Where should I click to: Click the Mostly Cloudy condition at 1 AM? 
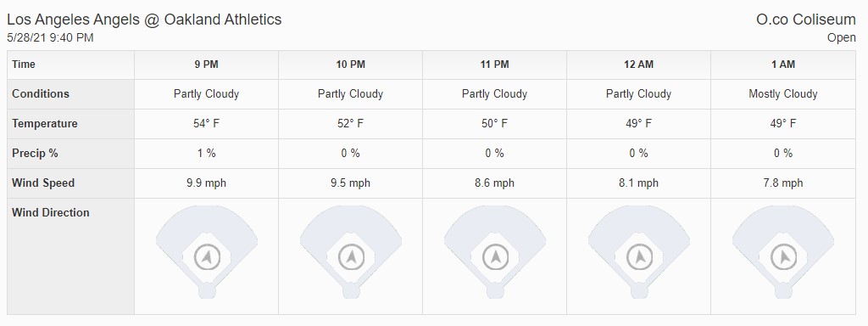pyautogui.click(x=782, y=94)
